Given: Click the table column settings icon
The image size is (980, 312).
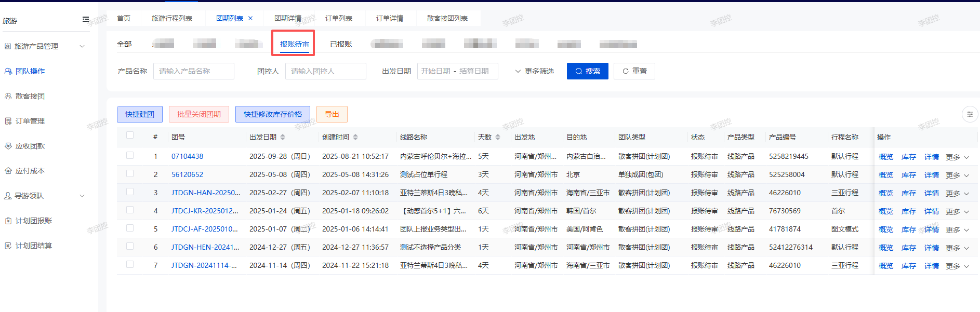Looking at the screenshot, I should click(x=970, y=114).
